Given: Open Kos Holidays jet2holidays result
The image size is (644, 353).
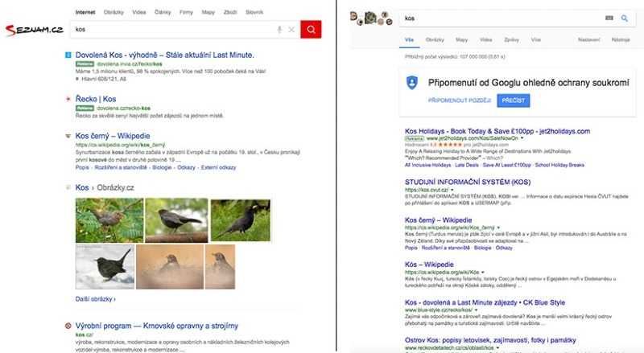Looking at the screenshot, I should [x=497, y=131].
